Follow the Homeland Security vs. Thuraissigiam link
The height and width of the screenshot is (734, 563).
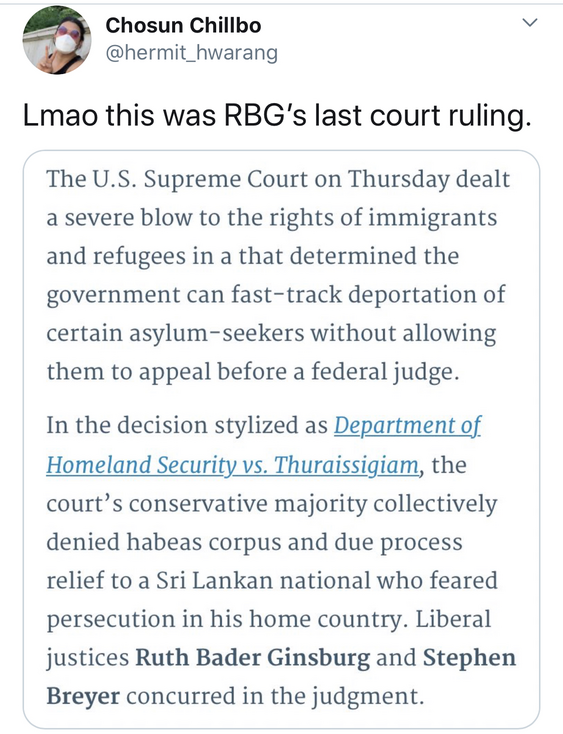(x=233, y=465)
